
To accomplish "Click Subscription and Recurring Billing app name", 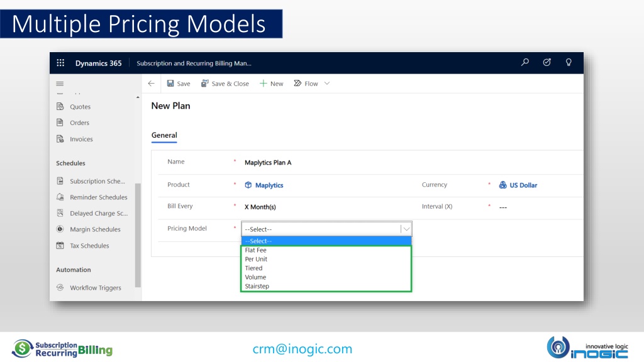I will pyautogui.click(x=194, y=63).
